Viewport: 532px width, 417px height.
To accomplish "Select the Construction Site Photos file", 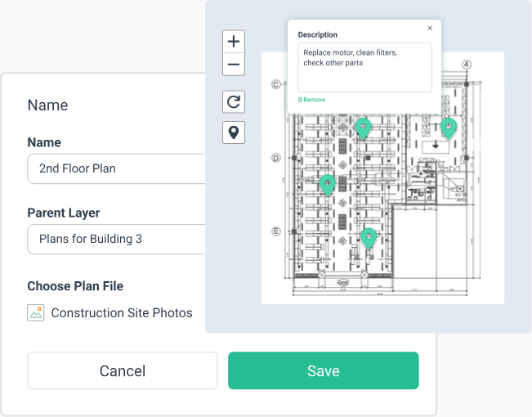I will click(x=122, y=312).
